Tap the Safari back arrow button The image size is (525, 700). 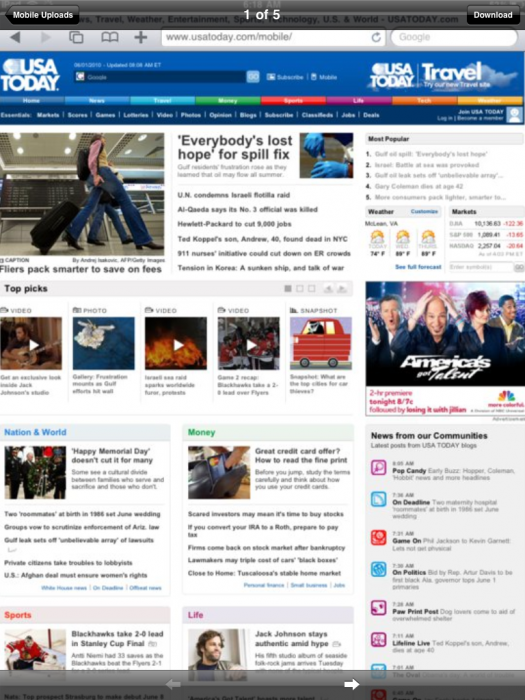(x=16, y=37)
